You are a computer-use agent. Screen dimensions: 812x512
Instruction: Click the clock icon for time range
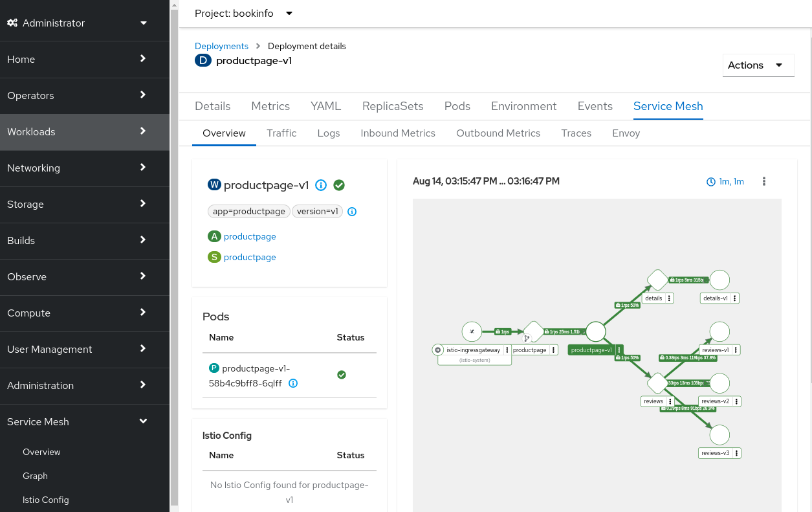711,182
